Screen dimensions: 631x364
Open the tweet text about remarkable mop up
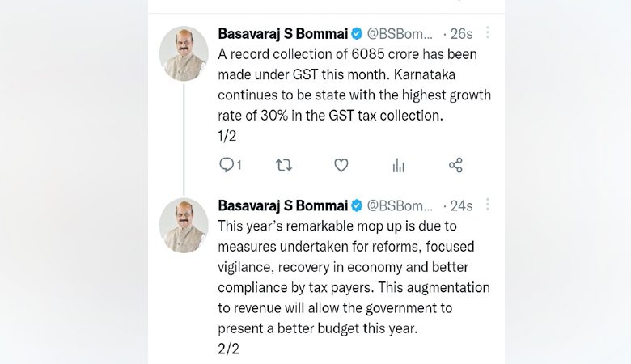354,287
